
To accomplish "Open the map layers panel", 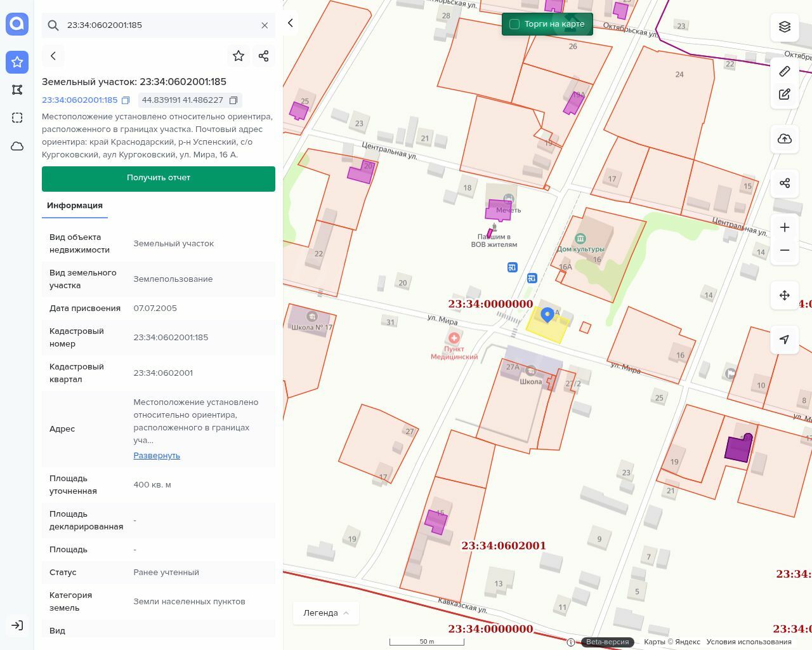I will (785, 27).
